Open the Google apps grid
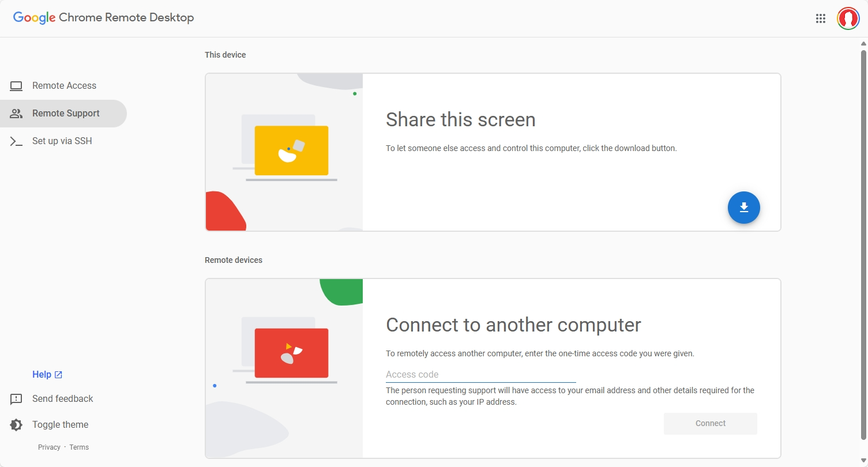The width and height of the screenshot is (868, 467). 821,18
